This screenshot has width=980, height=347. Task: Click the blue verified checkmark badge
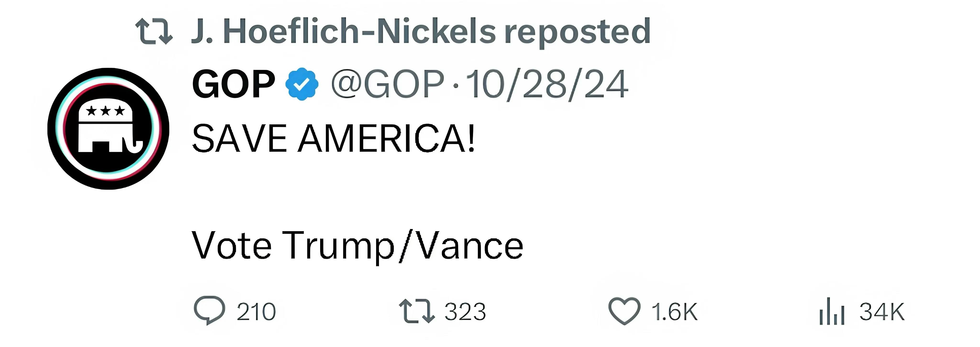tap(302, 84)
